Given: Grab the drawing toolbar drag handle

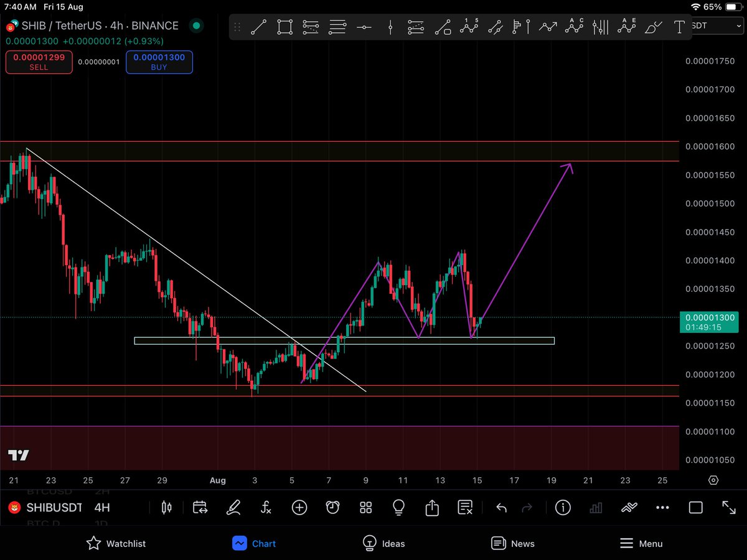Looking at the screenshot, I should (238, 27).
